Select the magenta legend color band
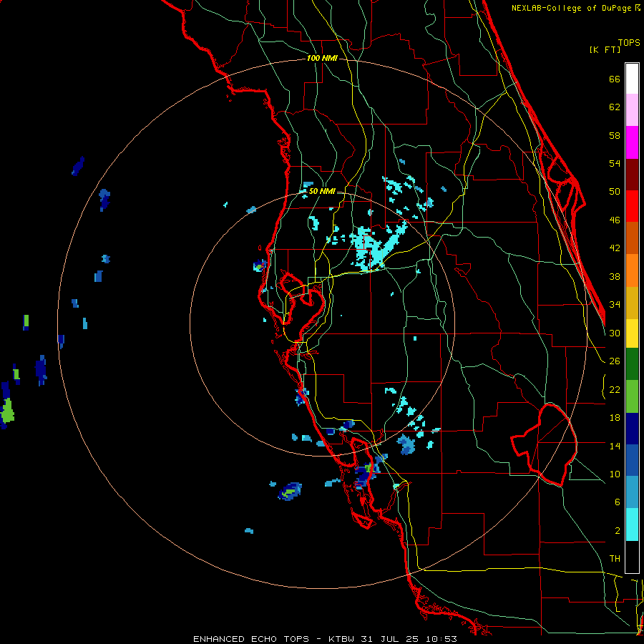This screenshot has height=644, width=644. tap(632, 142)
